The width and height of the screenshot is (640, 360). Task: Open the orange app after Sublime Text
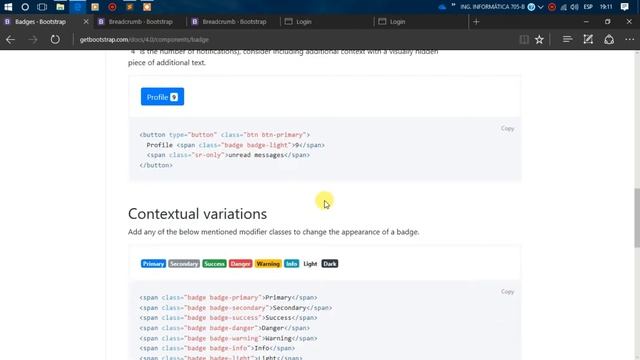tap(147, 7)
